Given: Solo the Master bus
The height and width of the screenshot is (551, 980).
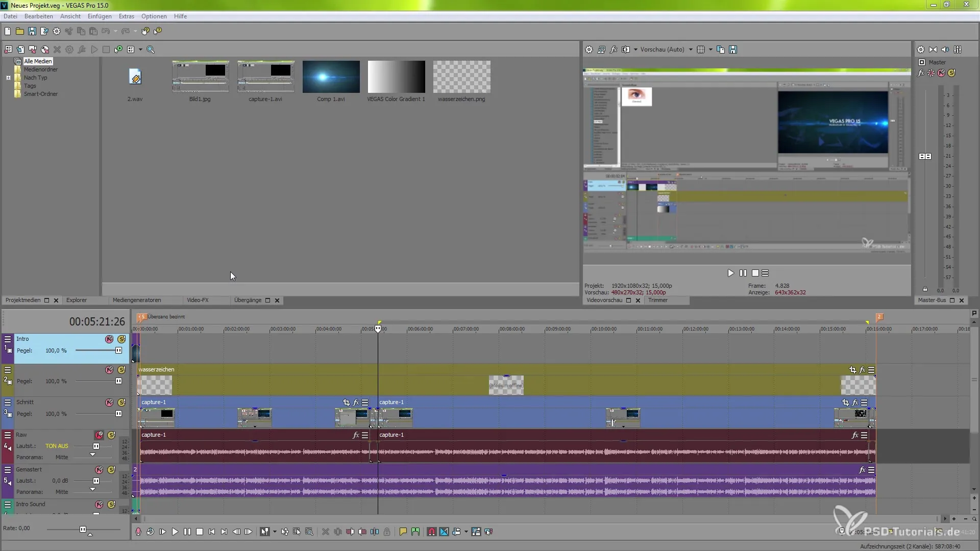Looking at the screenshot, I should [951, 73].
